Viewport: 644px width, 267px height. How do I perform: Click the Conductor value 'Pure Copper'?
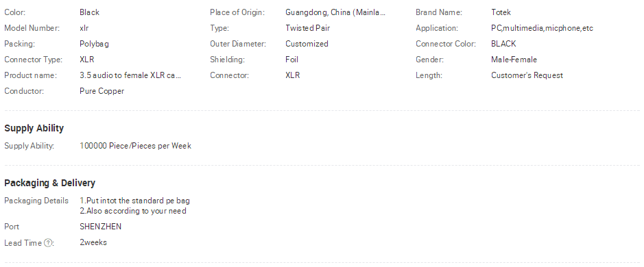coord(102,91)
